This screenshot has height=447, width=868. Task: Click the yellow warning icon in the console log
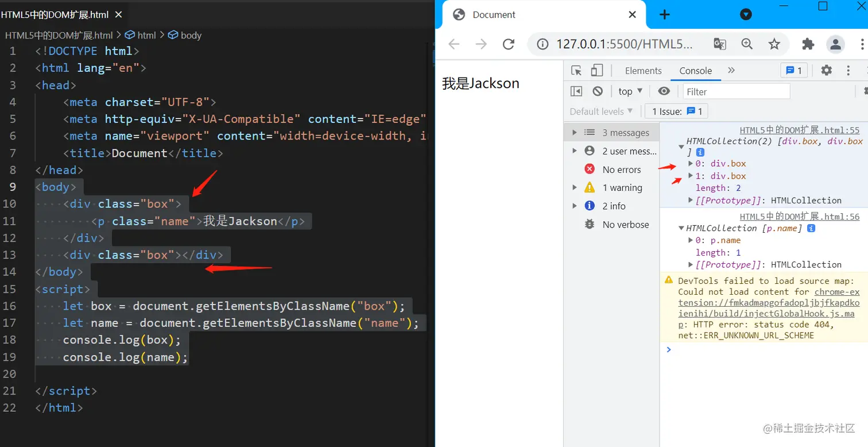click(669, 280)
